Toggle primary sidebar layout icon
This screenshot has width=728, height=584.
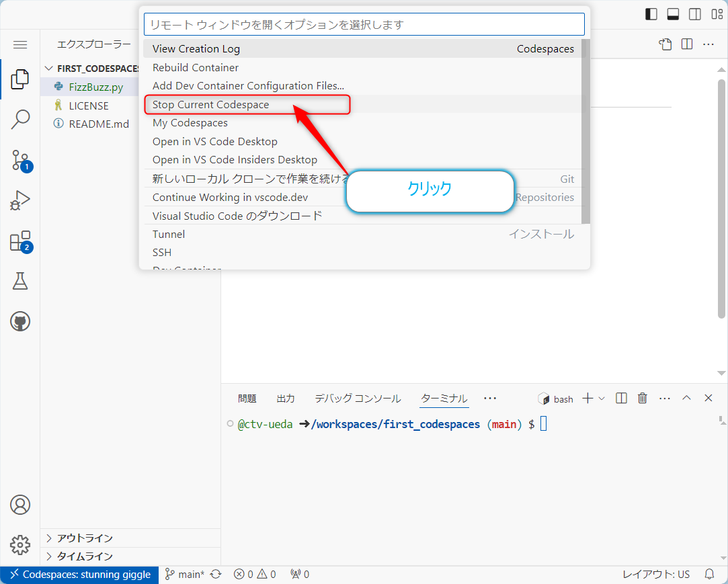pyautogui.click(x=651, y=14)
